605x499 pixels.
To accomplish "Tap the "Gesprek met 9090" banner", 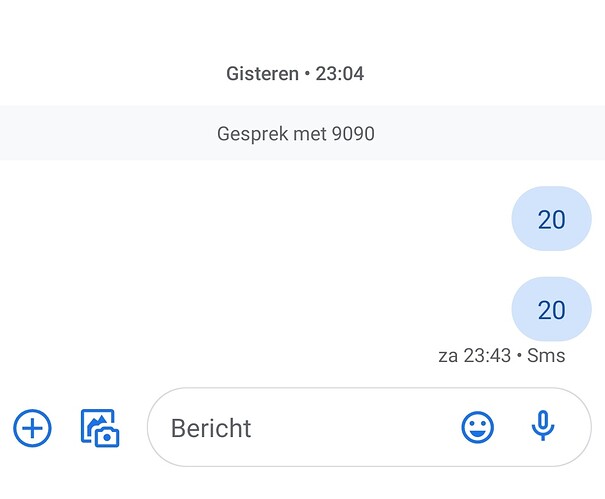I will click(x=296, y=133).
